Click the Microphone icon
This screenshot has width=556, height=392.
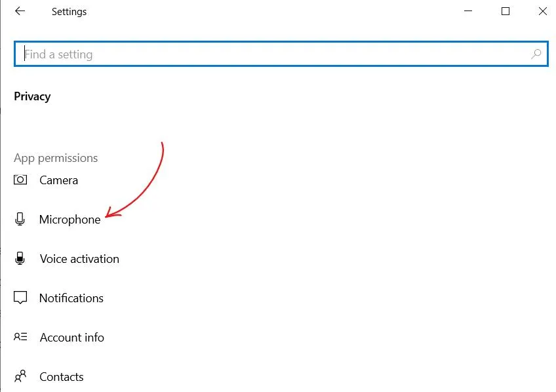20,219
